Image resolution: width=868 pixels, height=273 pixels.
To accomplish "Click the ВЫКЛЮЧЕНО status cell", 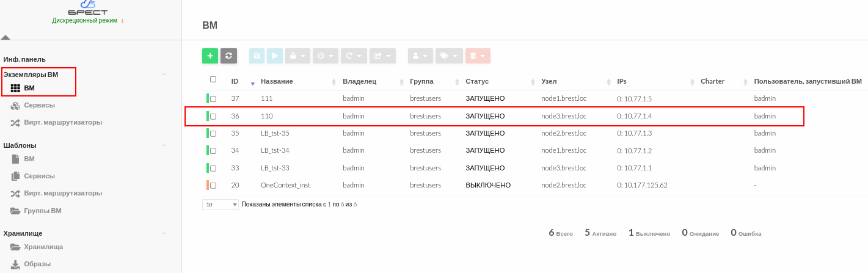I will point(488,184).
